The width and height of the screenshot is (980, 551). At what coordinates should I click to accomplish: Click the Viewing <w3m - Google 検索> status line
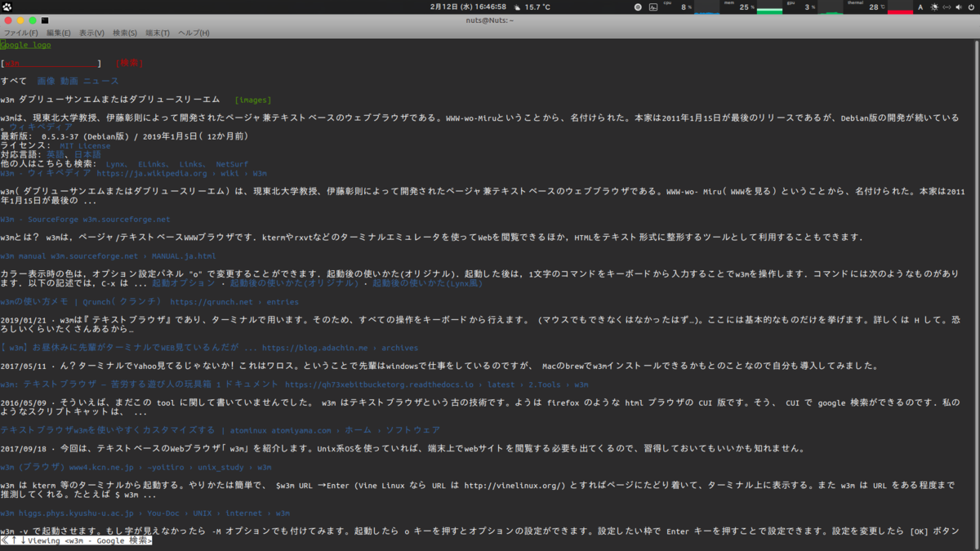click(x=76, y=540)
